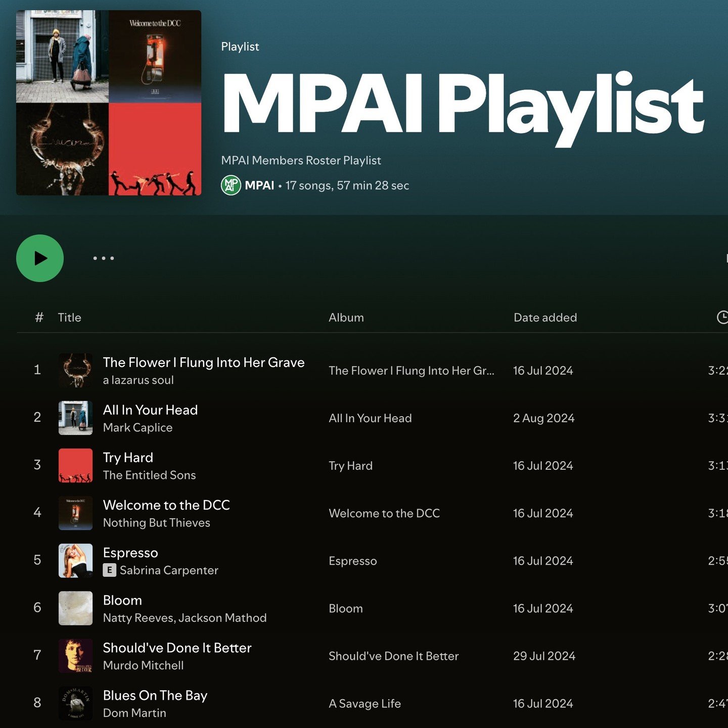
Task: Open artist Jackson Mathod
Action: point(222,618)
